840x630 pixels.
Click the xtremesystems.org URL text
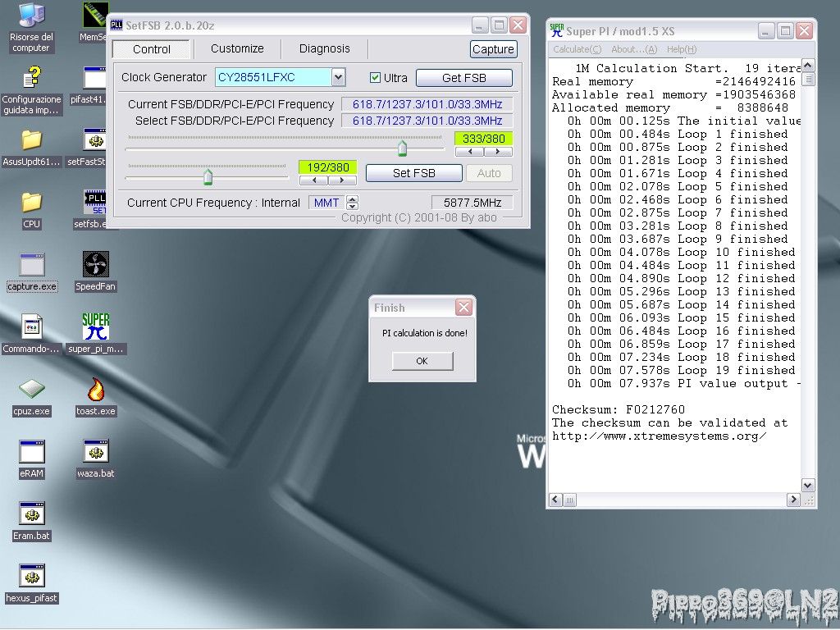coord(660,436)
